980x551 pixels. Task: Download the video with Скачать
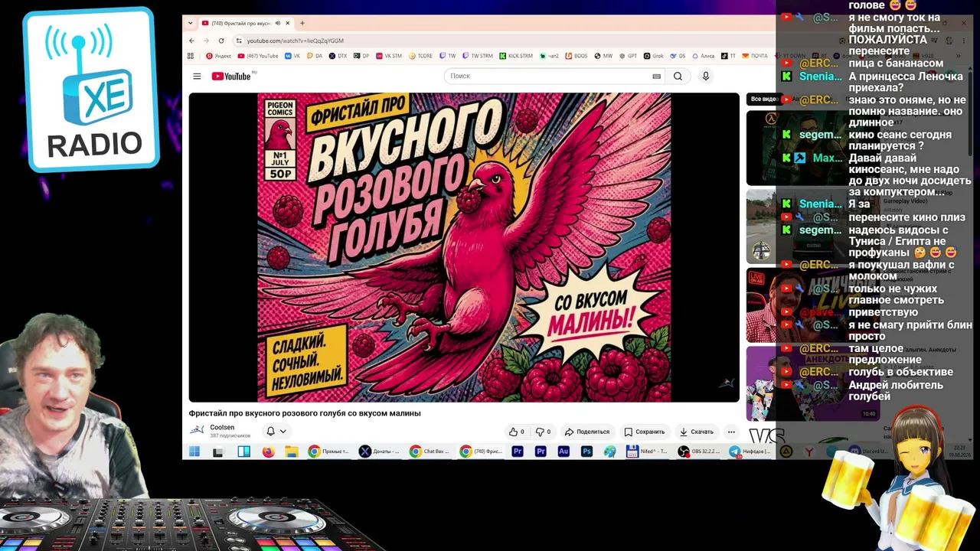coord(697,432)
